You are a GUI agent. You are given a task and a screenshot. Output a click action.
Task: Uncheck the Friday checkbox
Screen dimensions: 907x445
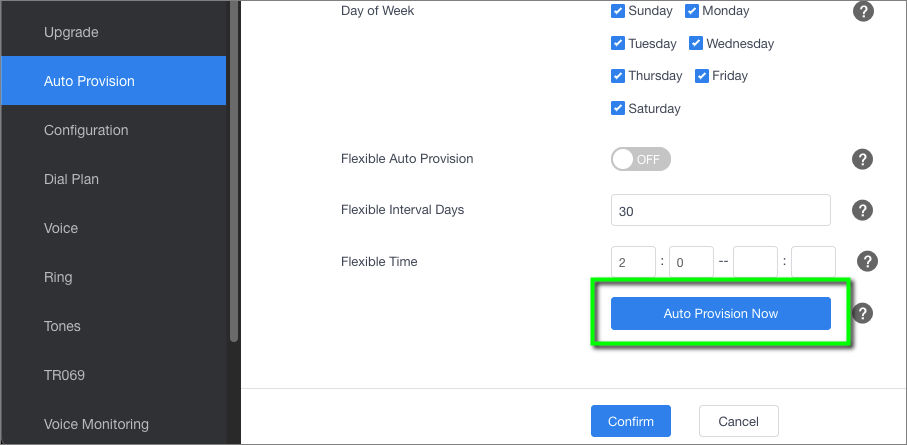(x=702, y=76)
